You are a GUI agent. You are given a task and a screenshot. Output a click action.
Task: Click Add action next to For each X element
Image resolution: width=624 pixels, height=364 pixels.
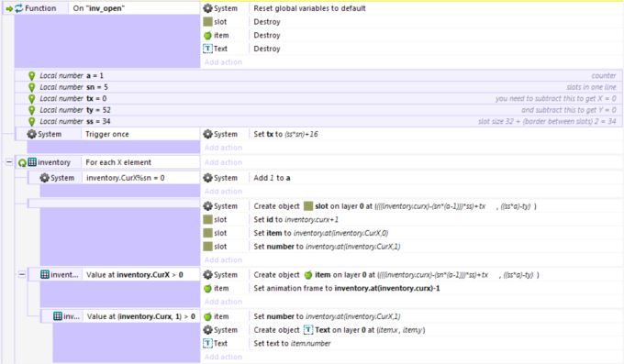(x=223, y=162)
